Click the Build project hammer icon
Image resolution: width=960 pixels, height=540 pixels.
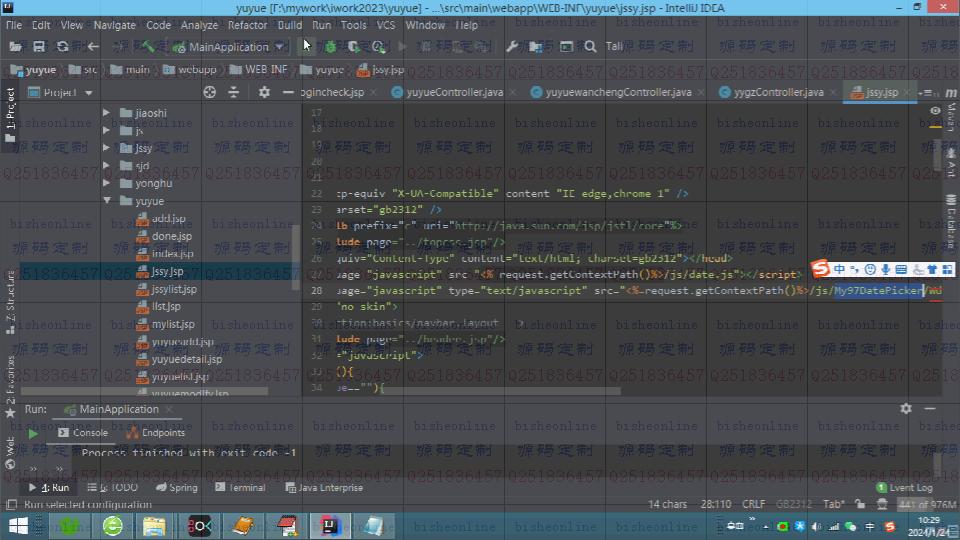coord(148,47)
